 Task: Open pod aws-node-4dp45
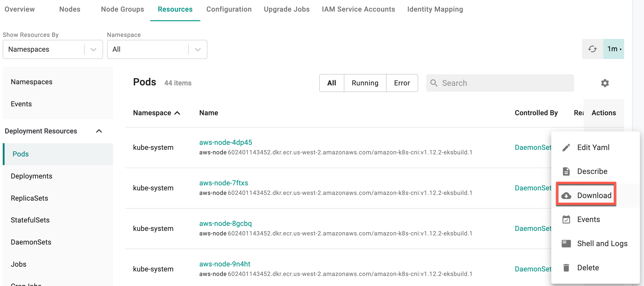click(x=226, y=142)
